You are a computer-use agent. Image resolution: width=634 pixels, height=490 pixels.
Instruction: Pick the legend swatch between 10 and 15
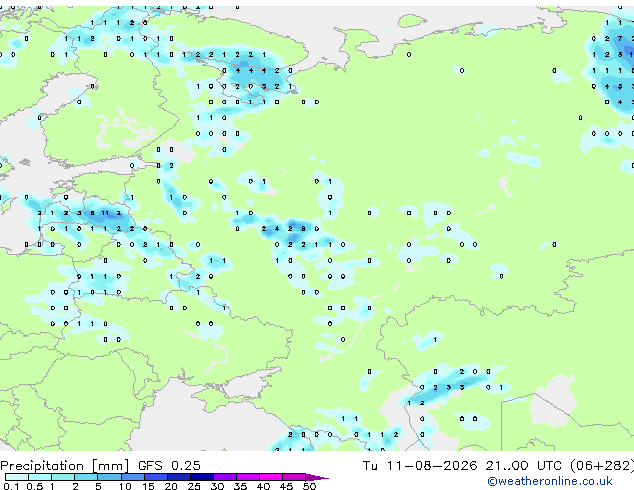pyautogui.click(x=133, y=477)
